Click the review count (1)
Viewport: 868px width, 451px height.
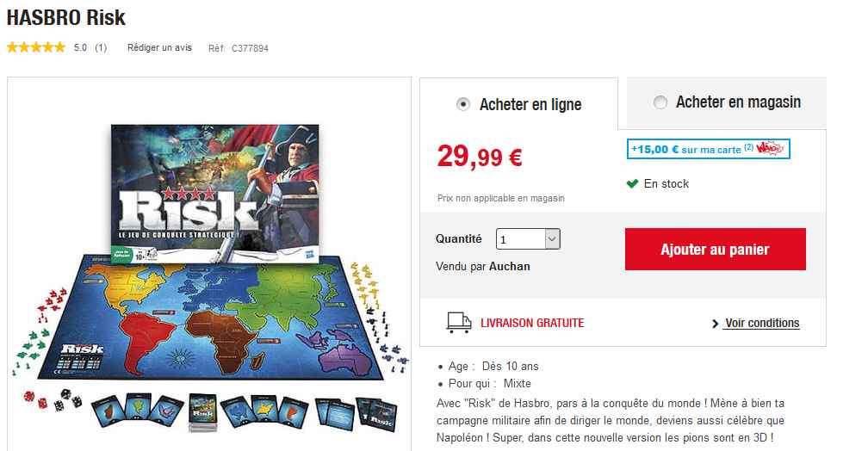[100, 47]
